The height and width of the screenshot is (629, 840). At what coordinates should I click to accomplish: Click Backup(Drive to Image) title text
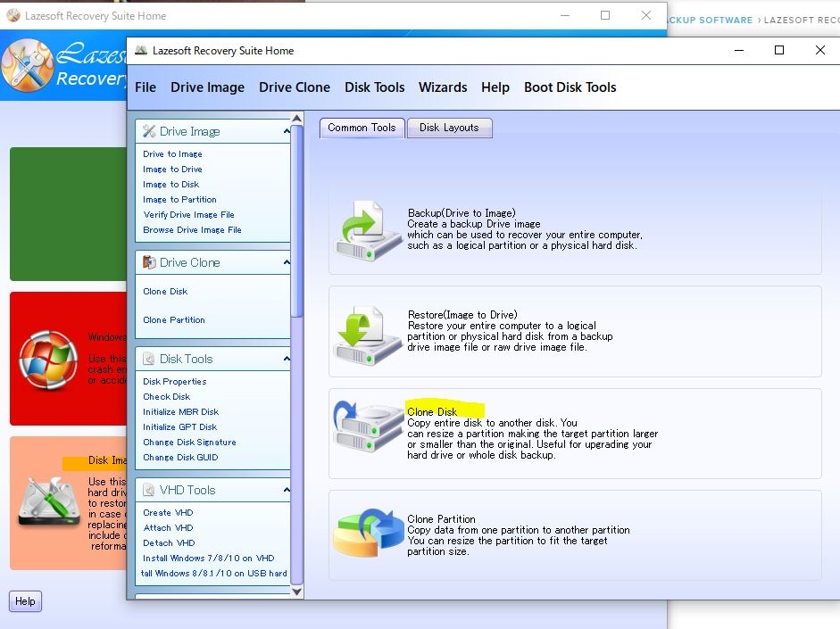[x=462, y=213]
